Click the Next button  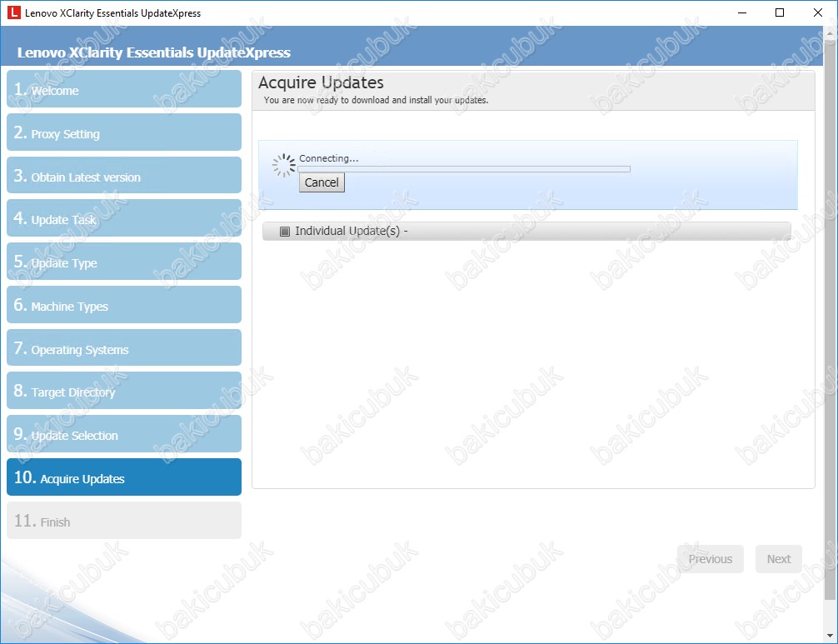tap(779, 559)
